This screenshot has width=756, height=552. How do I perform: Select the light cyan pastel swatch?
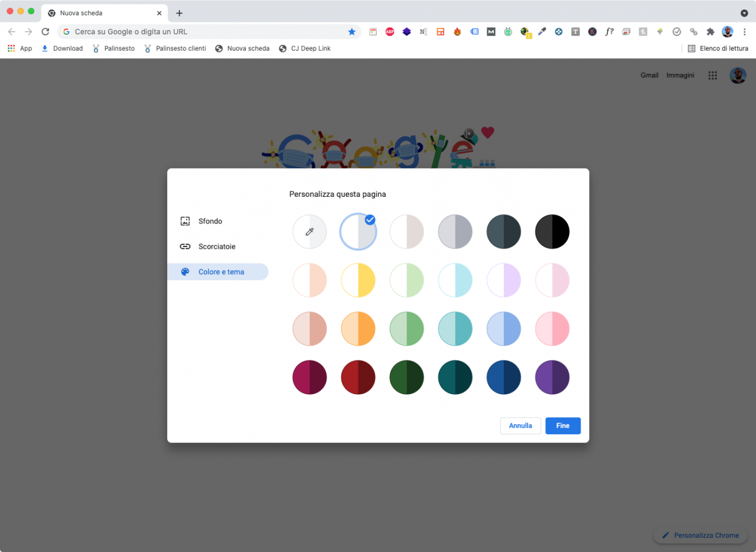click(455, 280)
